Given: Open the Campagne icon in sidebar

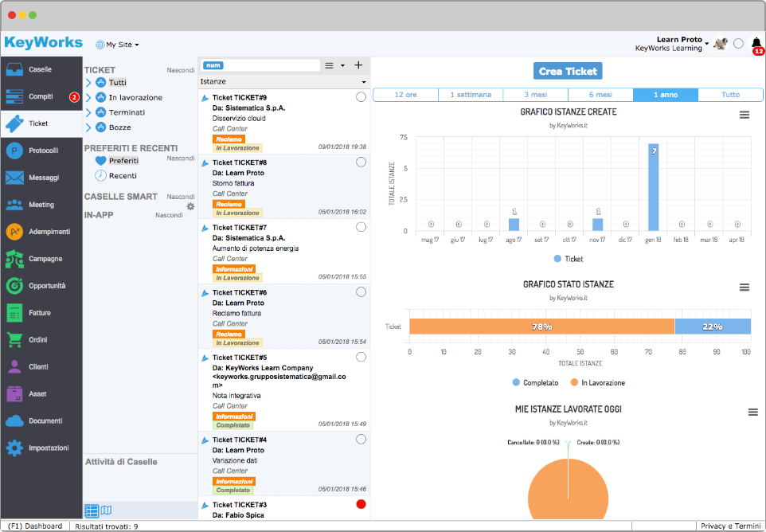Looking at the screenshot, I should 14,259.
